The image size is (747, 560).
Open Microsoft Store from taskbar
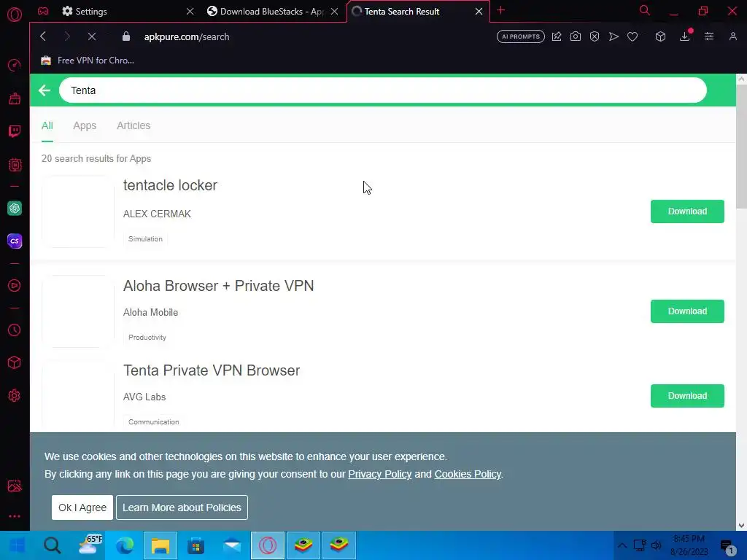(x=196, y=545)
